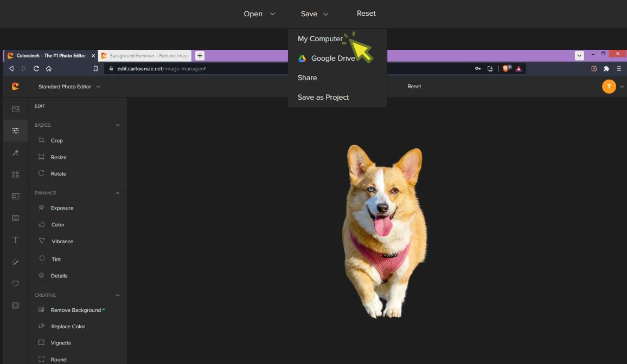Screen dimensions: 627x364
Task: Select Save as Project menu entry
Action: tap(323, 97)
